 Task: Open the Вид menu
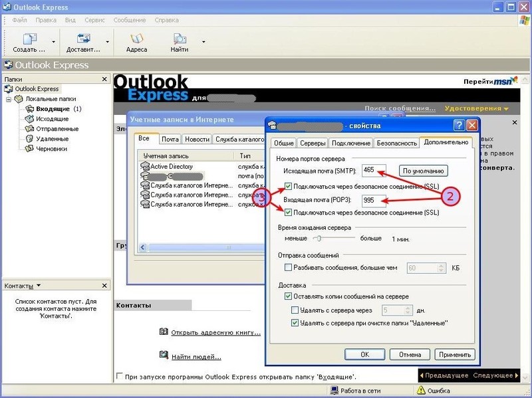click(x=70, y=20)
